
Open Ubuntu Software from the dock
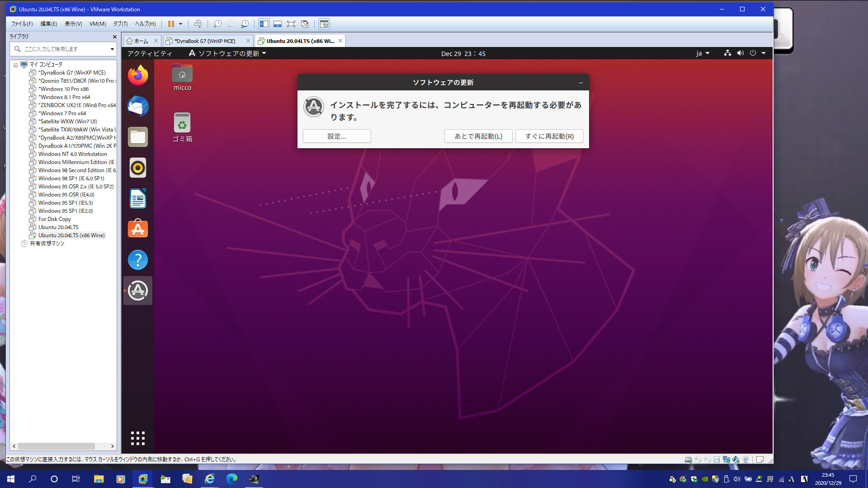coord(138,229)
